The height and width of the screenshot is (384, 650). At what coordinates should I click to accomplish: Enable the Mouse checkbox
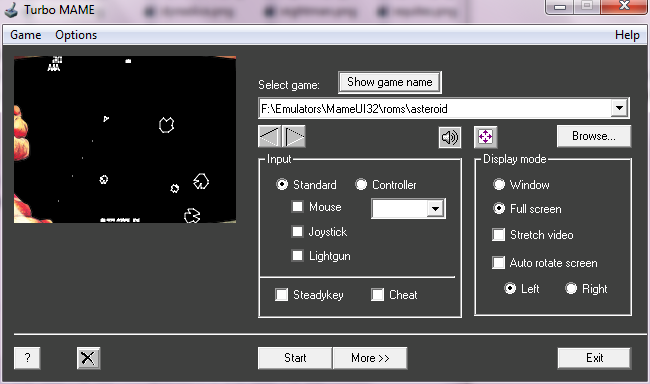coord(297,207)
